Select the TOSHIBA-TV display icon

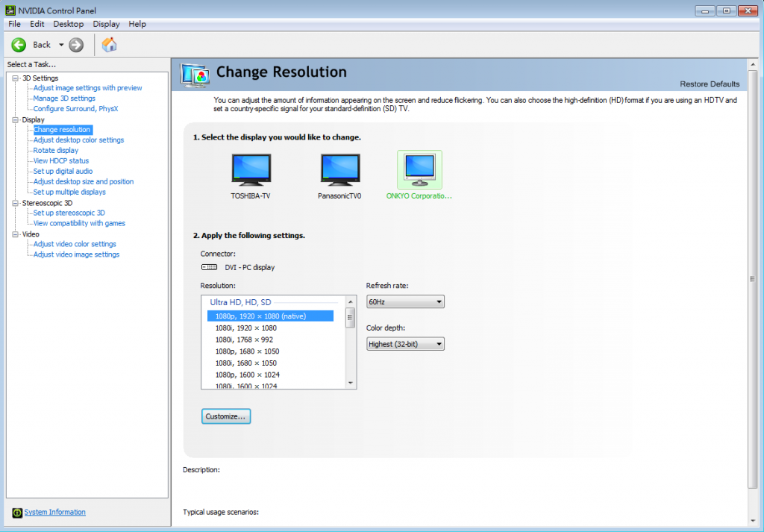point(251,170)
